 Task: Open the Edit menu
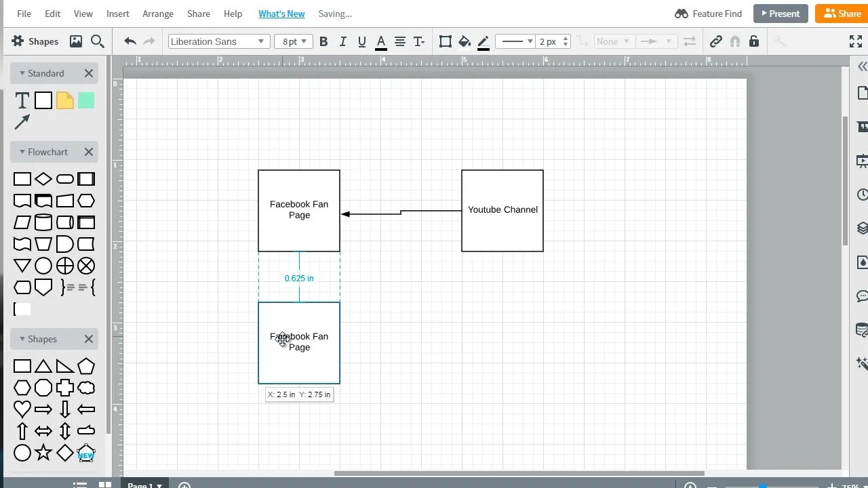pos(52,14)
